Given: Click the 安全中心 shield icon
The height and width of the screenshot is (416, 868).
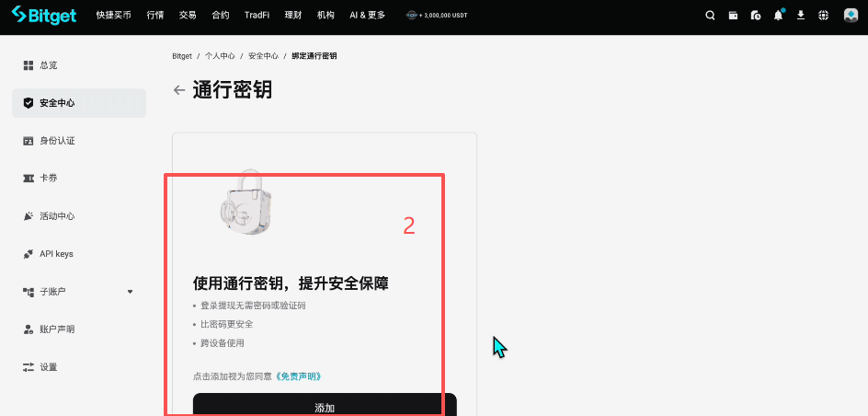Looking at the screenshot, I should click(x=29, y=103).
